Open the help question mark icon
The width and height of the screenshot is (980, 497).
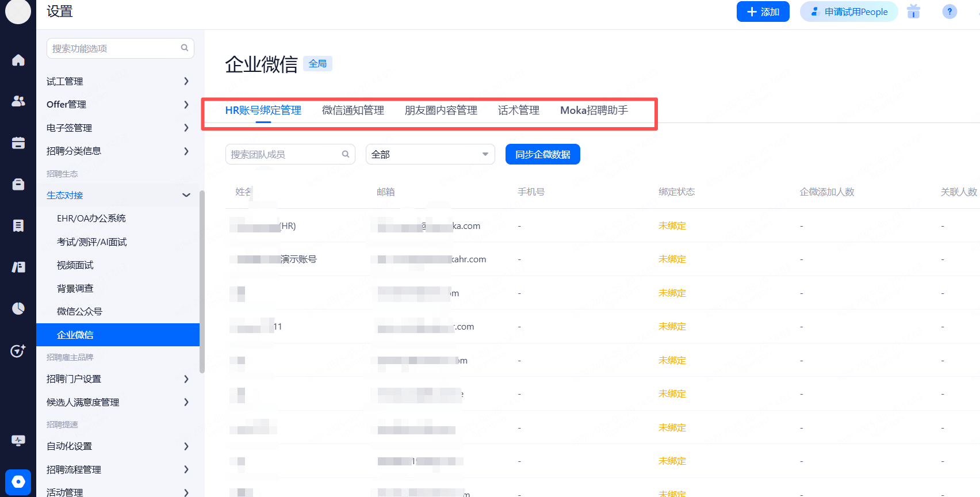click(x=950, y=12)
